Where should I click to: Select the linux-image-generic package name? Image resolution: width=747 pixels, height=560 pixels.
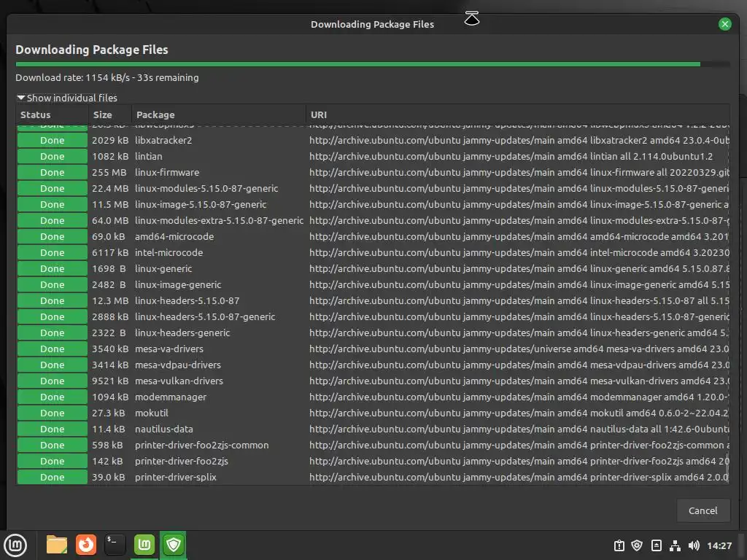pos(178,285)
